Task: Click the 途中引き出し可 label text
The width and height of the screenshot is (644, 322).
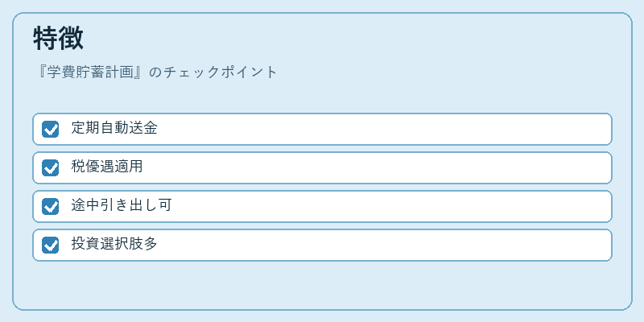Action: (x=122, y=206)
